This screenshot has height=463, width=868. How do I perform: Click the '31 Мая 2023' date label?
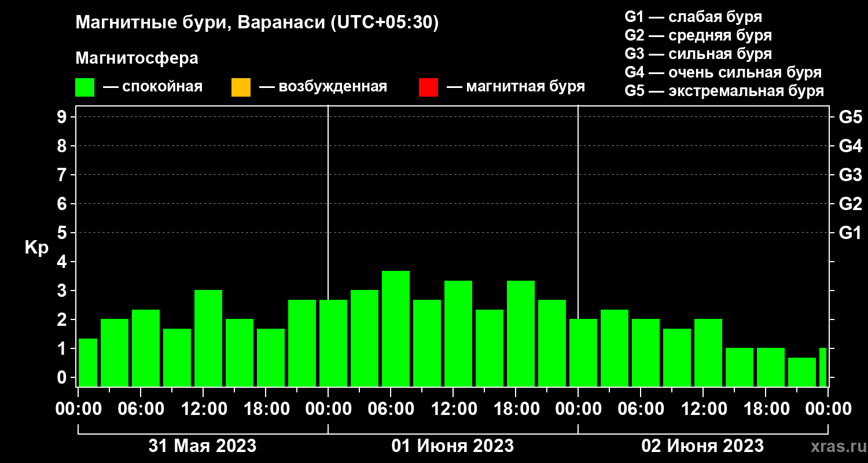pyautogui.click(x=203, y=446)
